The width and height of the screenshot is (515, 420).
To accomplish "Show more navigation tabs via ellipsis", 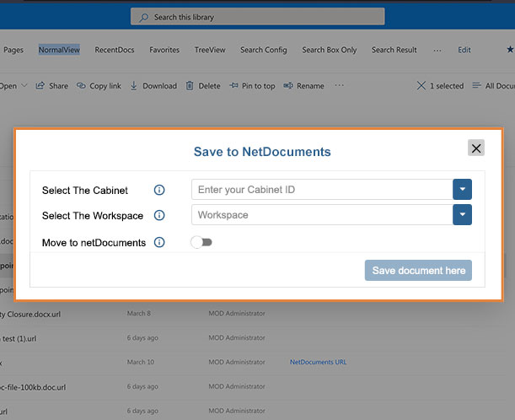I will (437, 51).
